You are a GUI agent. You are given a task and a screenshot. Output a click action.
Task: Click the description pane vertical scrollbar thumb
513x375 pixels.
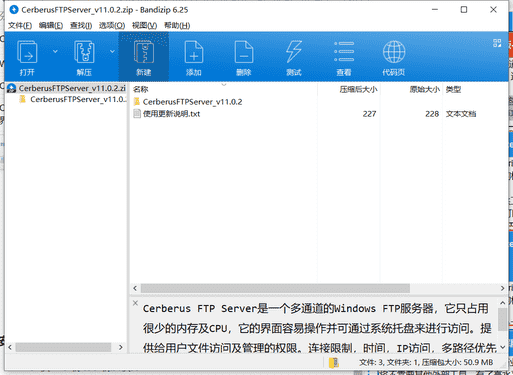[502, 319]
